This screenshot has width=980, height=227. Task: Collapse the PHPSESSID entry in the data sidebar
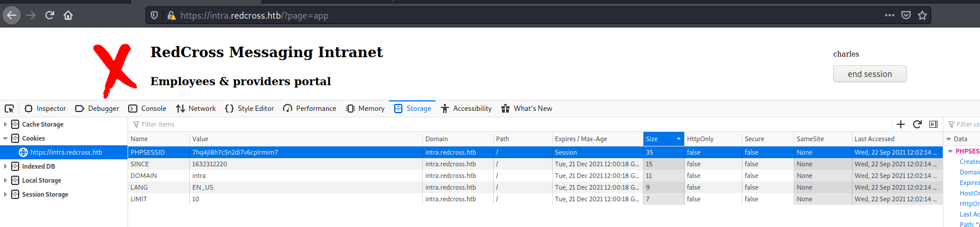pos(950,151)
